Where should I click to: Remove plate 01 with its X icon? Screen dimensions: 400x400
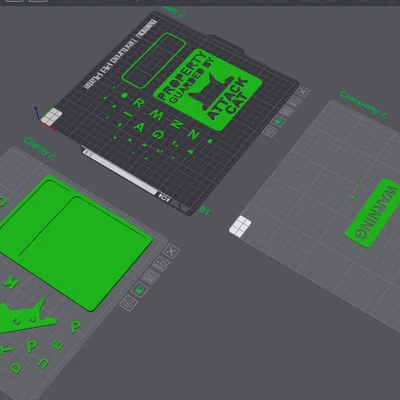303,92
